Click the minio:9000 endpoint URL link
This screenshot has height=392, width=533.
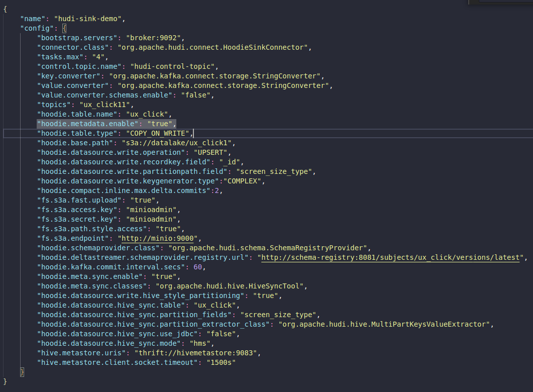click(157, 238)
